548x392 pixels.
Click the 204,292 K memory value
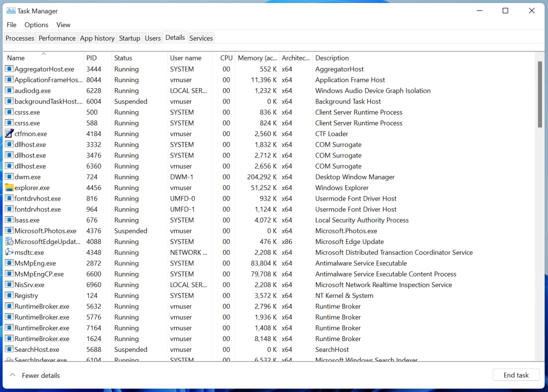(261, 177)
